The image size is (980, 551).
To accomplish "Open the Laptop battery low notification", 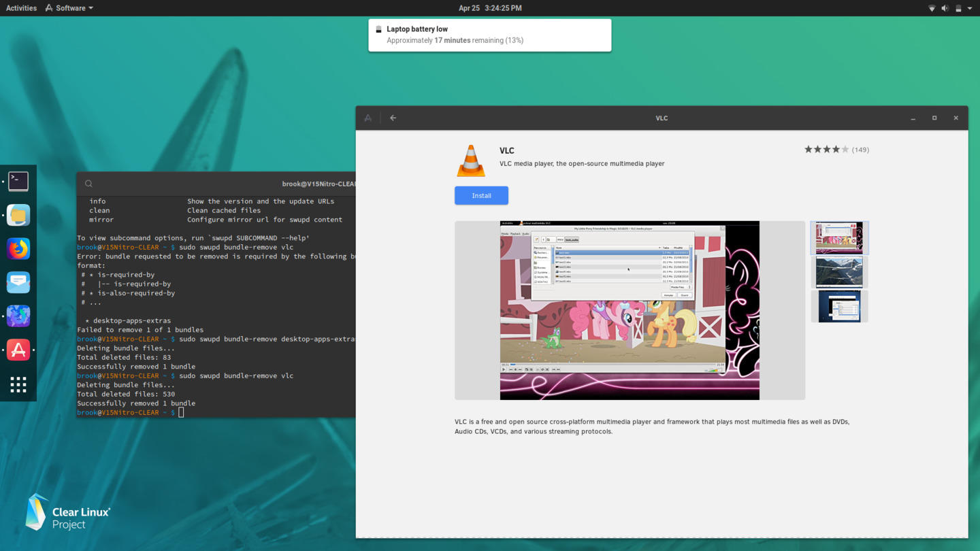I will (x=490, y=35).
